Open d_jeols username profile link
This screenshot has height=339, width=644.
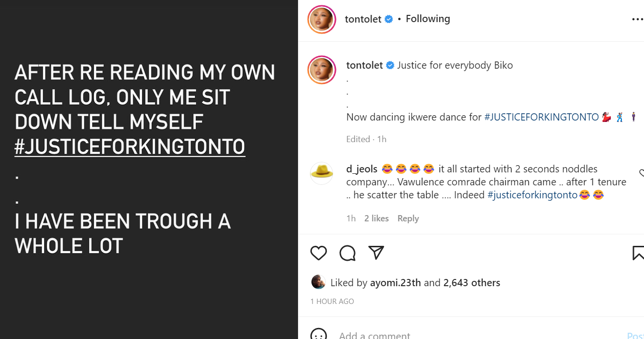click(362, 169)
